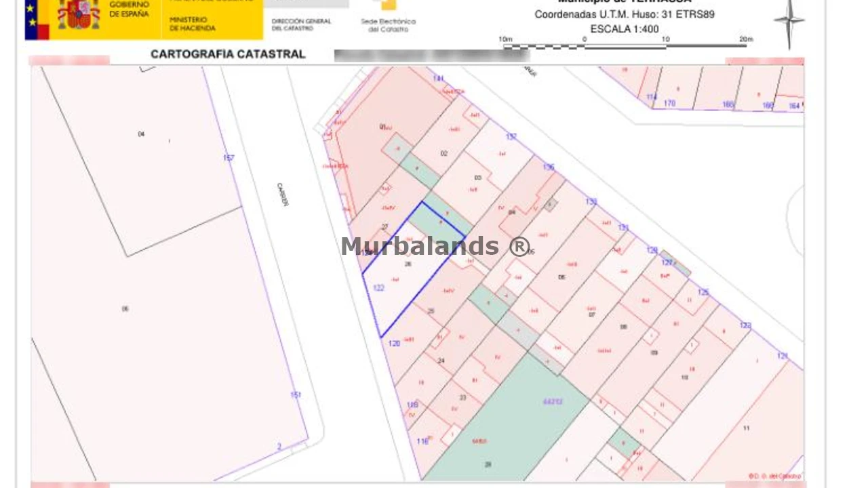Select the green parcel 28 at bottom
The image size is (868, 488).
487,465
